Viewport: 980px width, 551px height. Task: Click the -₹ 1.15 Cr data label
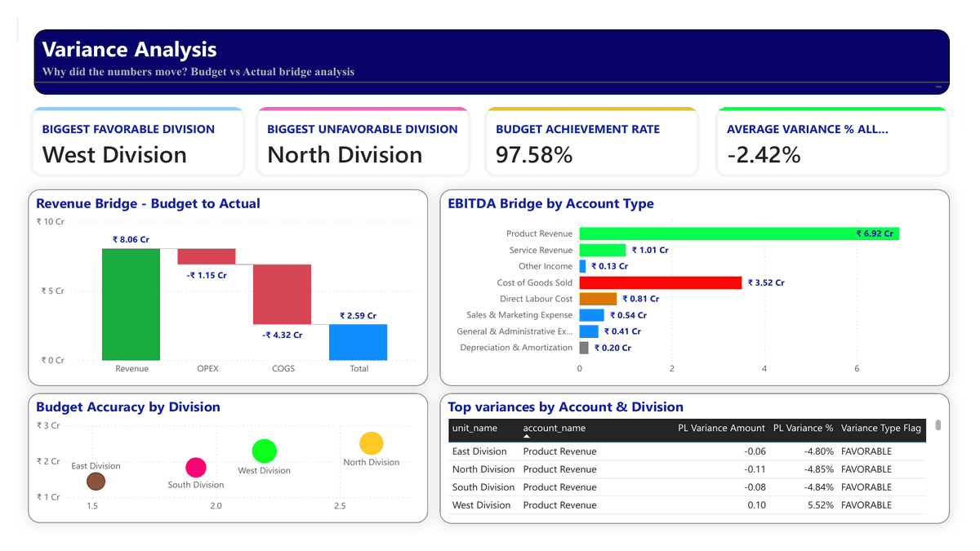(207, 275)
